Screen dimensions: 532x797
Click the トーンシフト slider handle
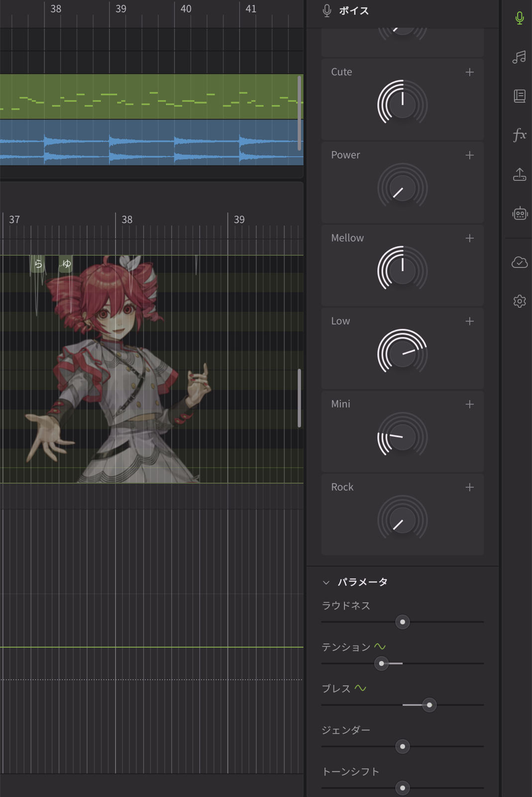point(402,788)
